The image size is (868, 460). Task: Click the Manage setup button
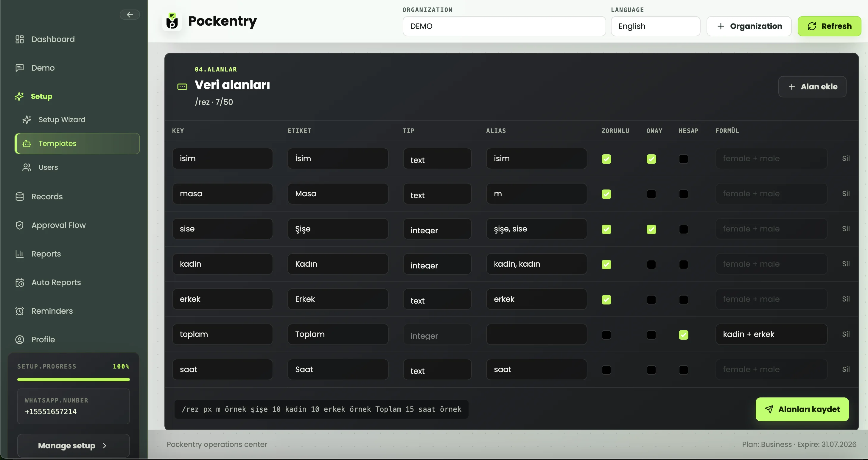coord(73,445)
